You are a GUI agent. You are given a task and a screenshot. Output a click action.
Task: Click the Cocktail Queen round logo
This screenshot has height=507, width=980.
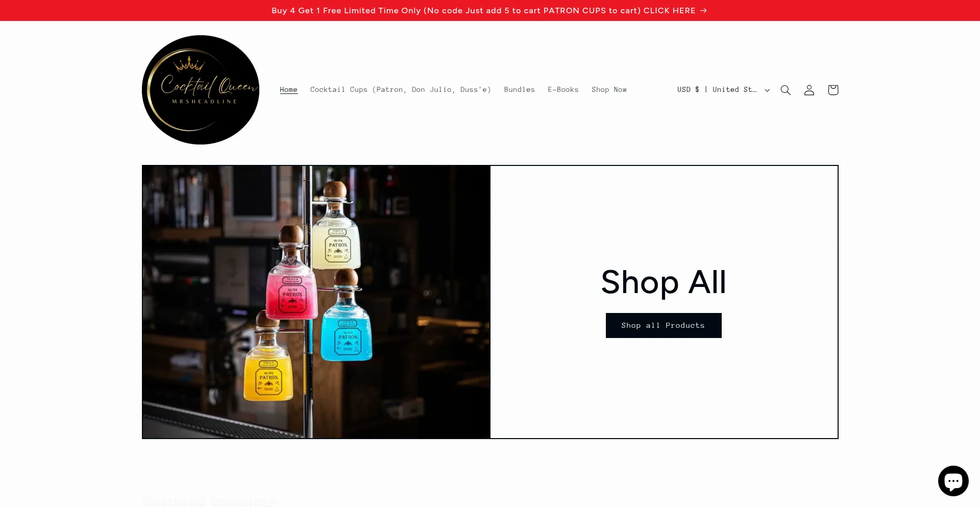tap(201, 90)
